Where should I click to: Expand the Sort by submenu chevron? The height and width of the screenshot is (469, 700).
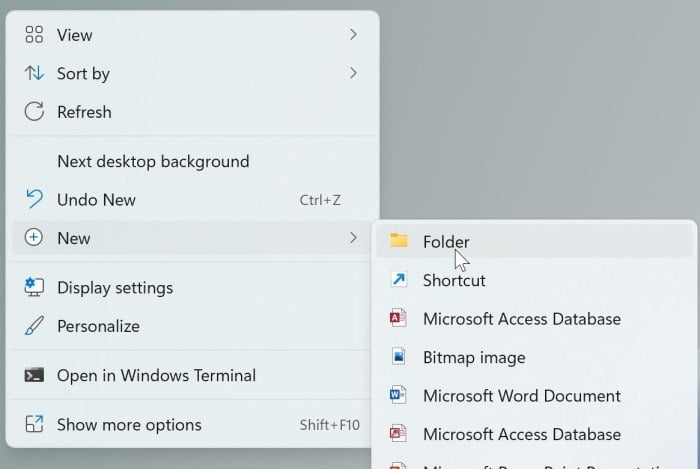(353, 73)
